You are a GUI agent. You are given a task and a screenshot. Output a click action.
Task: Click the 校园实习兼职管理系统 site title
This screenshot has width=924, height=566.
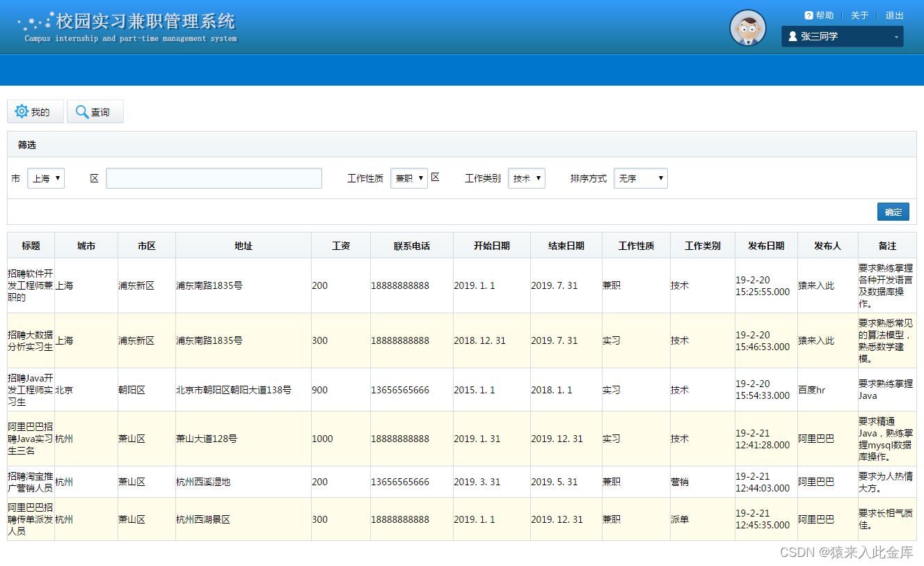pos(145,21)
